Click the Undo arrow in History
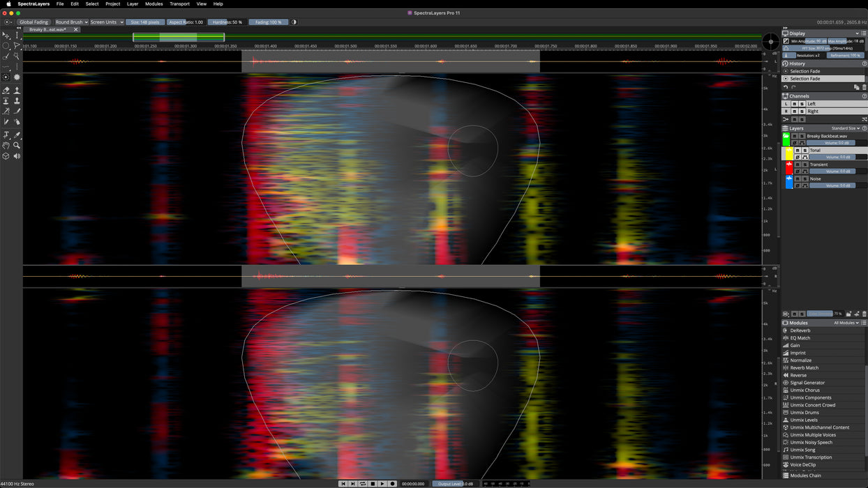This screenshot has width=868, height=488. pyautogui.click(x=786, y=87)
